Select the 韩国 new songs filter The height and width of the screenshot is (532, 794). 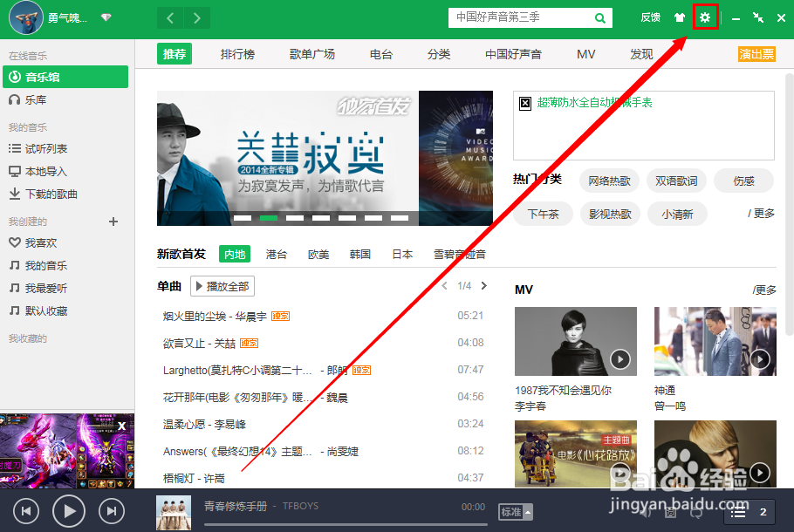360,254
